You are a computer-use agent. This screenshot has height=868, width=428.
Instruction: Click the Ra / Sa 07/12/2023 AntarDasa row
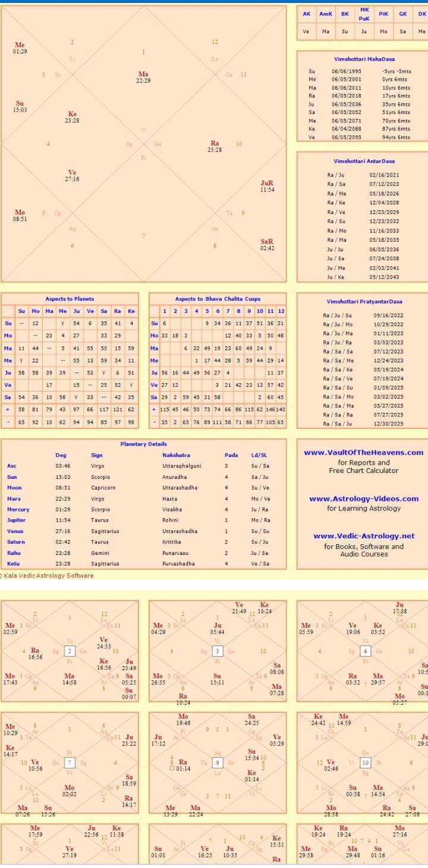coord(364,184)
